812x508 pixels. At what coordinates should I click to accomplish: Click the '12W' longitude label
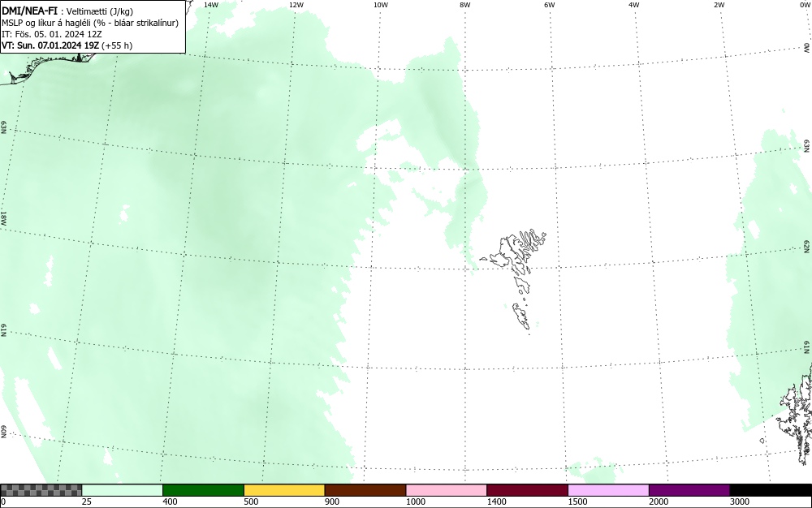pyautogui.click(x=296, y=5)
